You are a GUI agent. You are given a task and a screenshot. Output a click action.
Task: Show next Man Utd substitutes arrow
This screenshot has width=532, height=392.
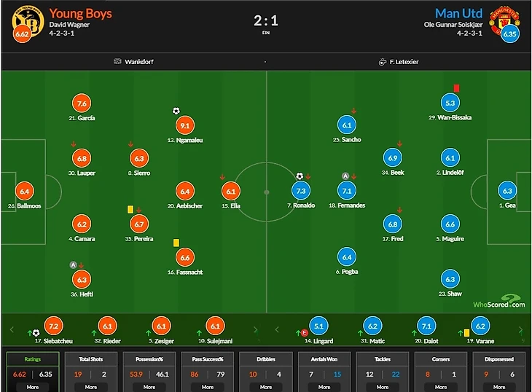tap(520, 329)
